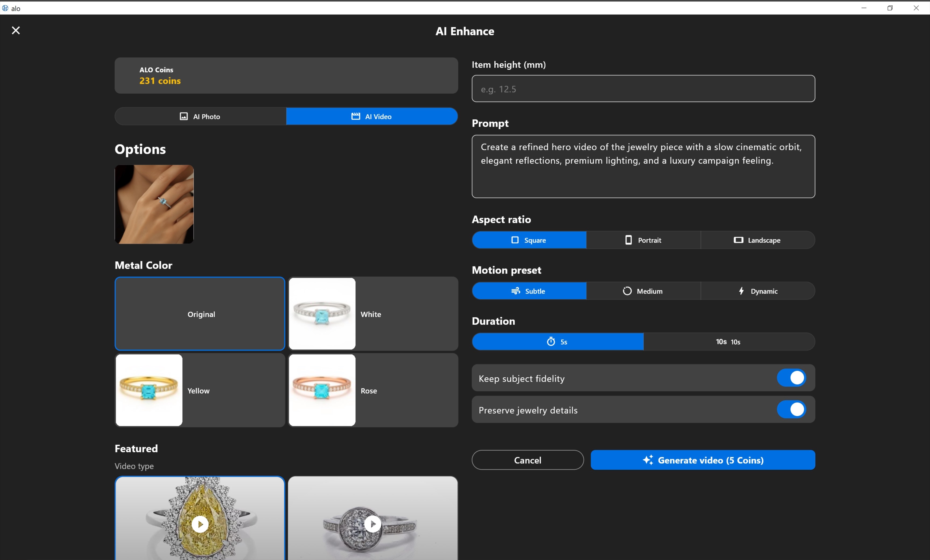This screenshot has width=930, height=560.
Task: Switch to the AI Photo tab
Action: (200, 116)
